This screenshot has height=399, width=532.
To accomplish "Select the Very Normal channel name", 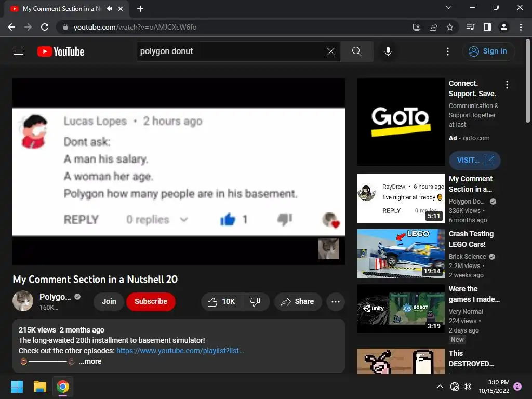I will (465, 312).
